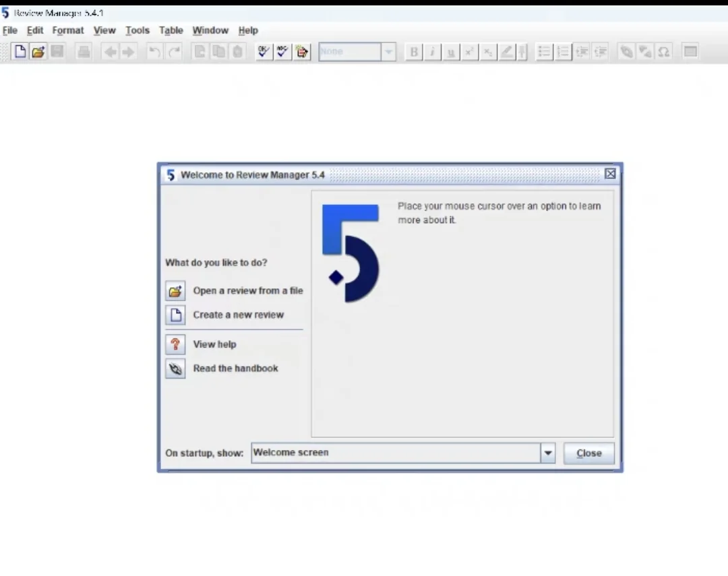This screenshot has width=728, height=576.
Task: Open the View menu
Action: tap(104, 30)
